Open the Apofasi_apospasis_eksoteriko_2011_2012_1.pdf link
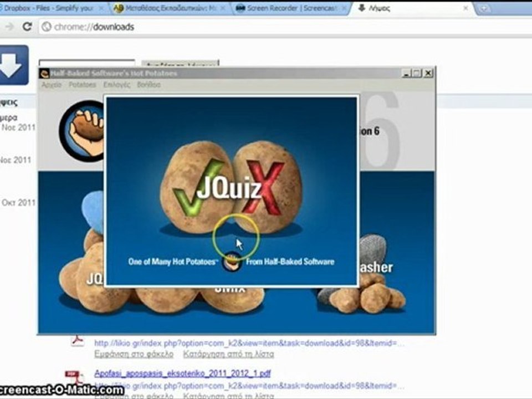This screenshot has width=532, height=399. (x=182, y=374)
